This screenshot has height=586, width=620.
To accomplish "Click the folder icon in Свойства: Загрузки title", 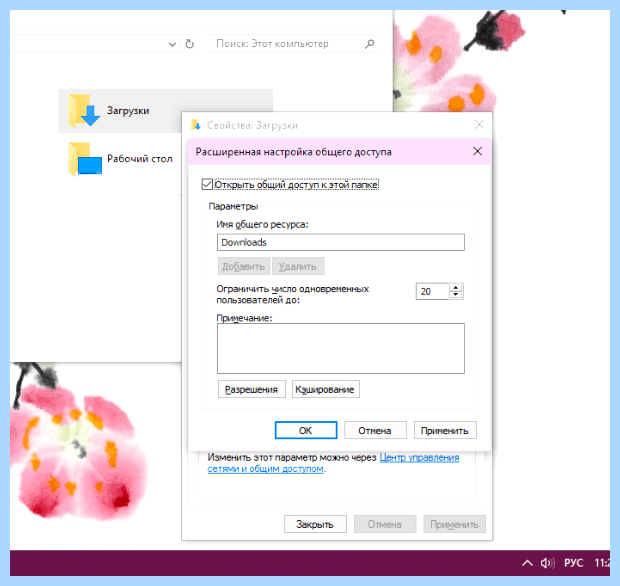I will (196, 125).
